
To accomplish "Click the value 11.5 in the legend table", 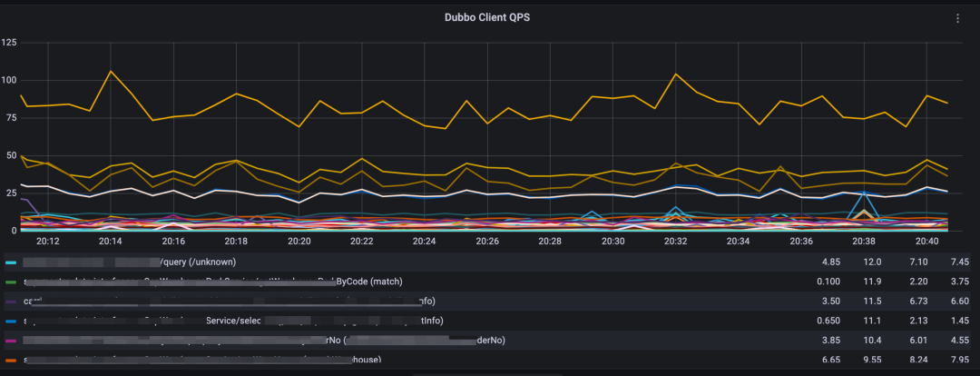I will (x=873, y=301).
